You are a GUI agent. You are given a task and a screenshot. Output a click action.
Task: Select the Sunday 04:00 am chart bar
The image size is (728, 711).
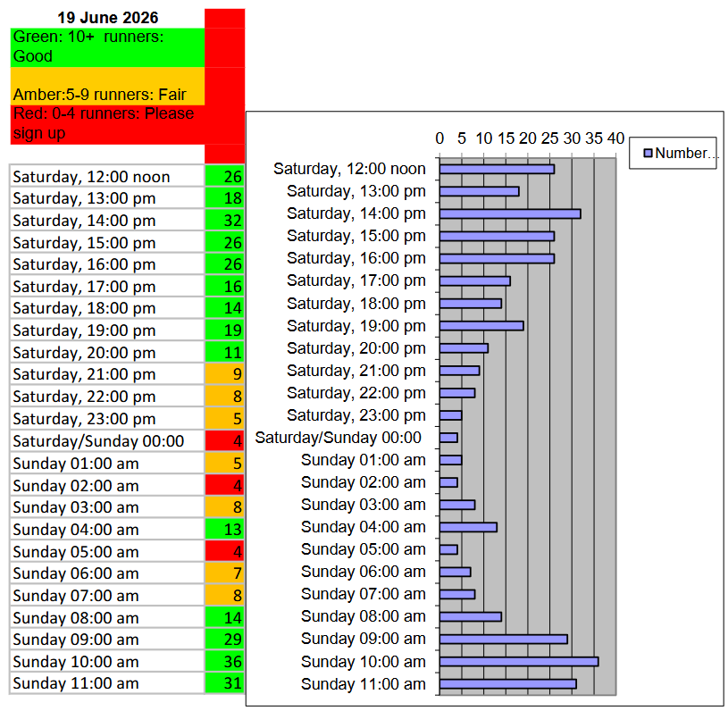pyautogui.click(x=468, y=527)
